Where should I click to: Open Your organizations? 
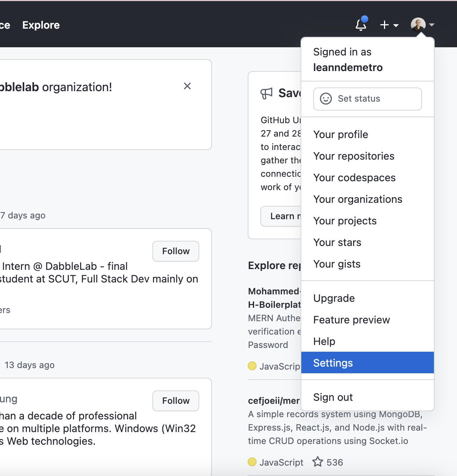coord(358,199)
